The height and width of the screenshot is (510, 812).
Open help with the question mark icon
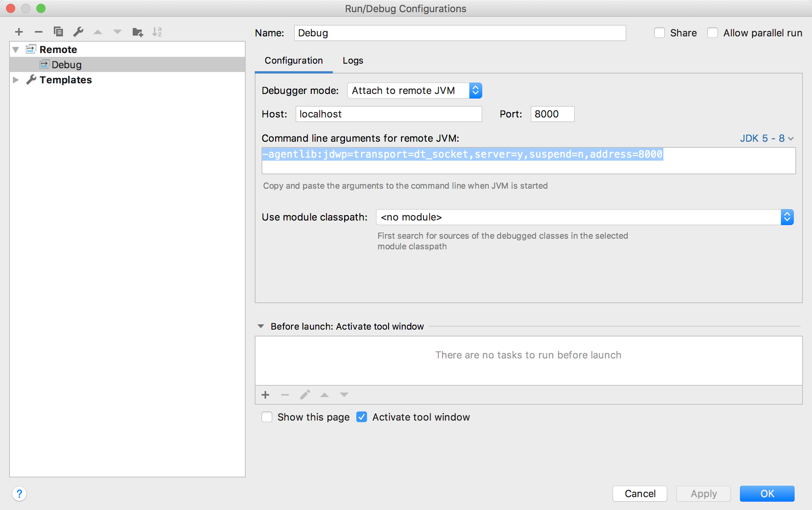pyautogui.click(x=19, y=494)
